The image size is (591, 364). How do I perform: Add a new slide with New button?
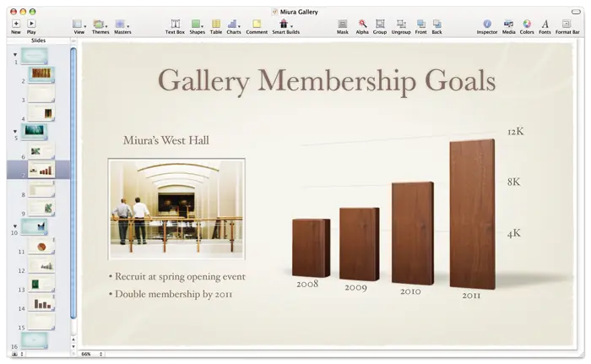tap(16, 26)
